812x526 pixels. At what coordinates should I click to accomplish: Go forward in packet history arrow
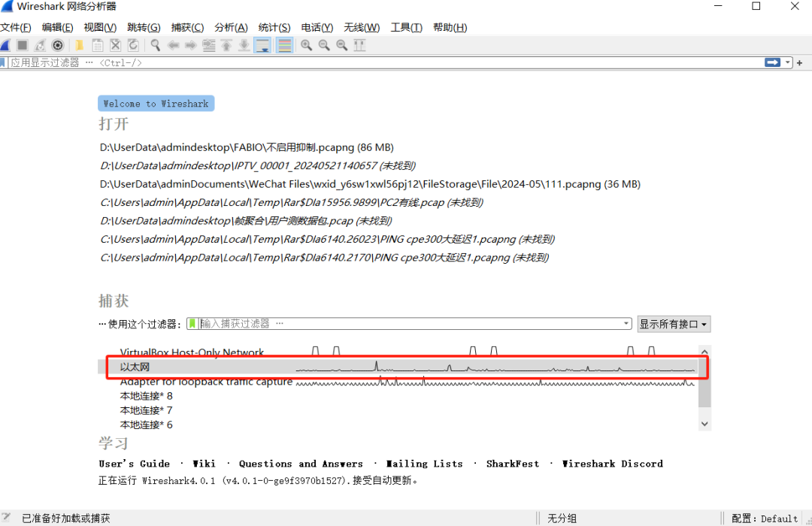191,46
